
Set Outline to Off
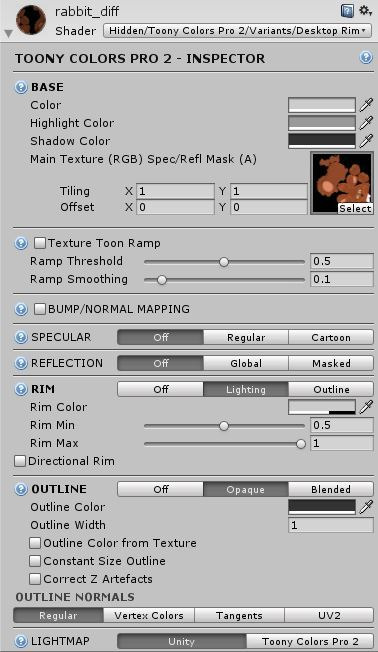coord(161,489)
